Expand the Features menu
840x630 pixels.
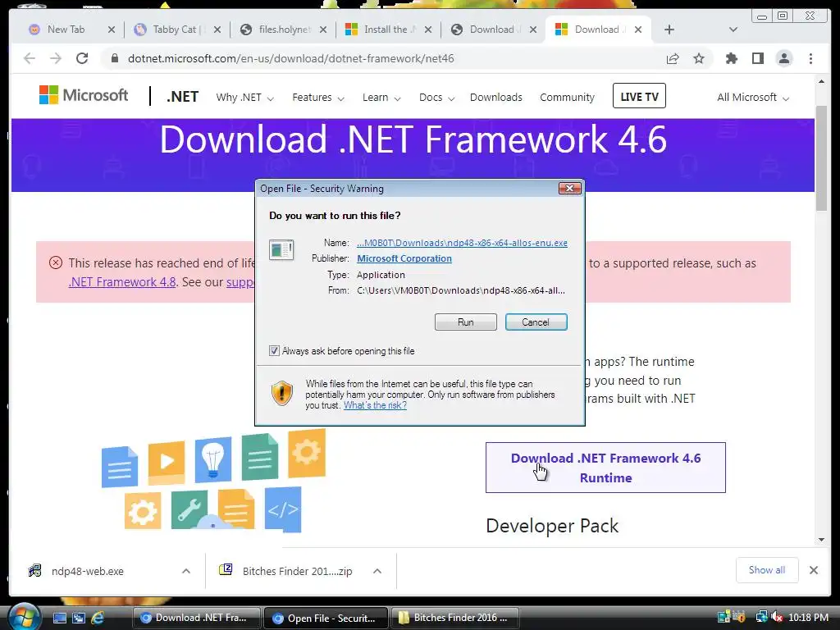coord(318,98)
